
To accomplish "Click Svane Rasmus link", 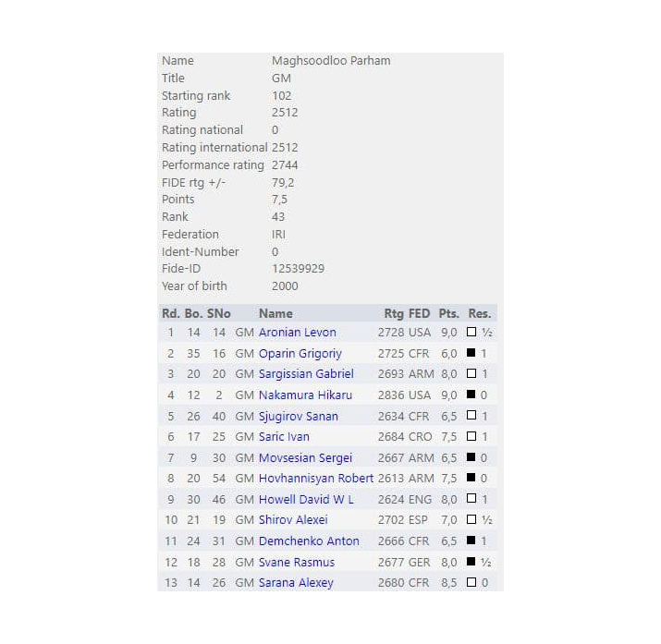I will coord(296,562).
